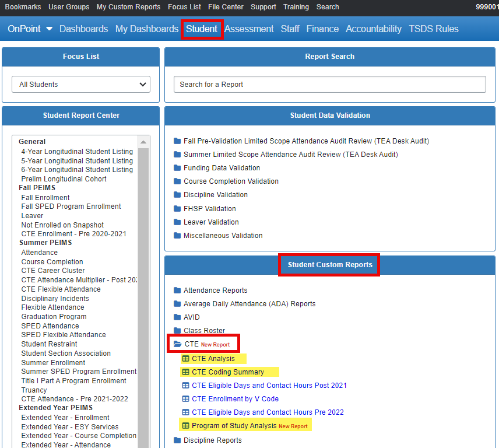The width and height of the screenshot is (499, 448).
Task: Open the File Center menu
Action: click(226, 7)
